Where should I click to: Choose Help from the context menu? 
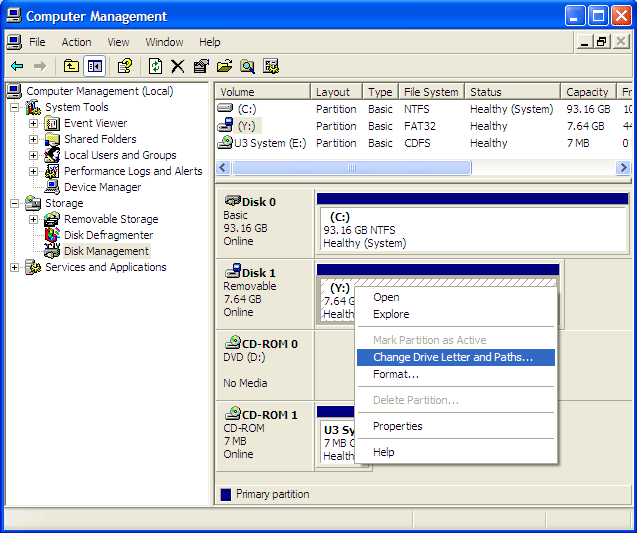[x=456, y=452]
